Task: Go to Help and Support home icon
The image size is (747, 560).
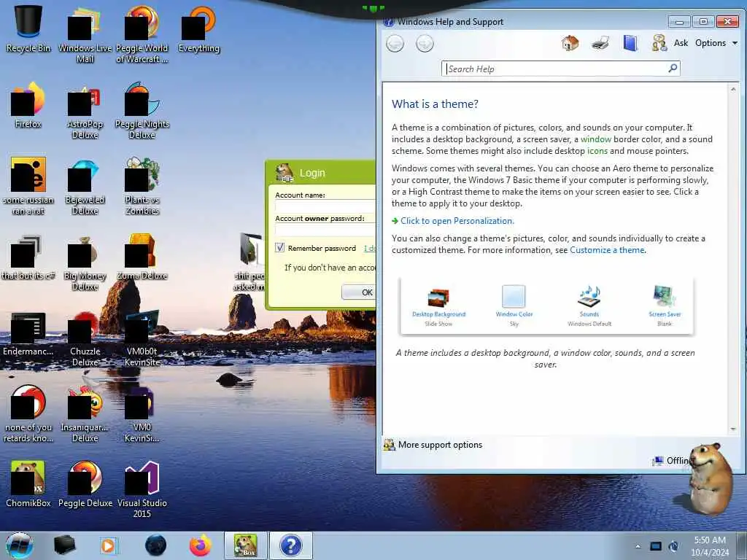Action: click(570, 43)
